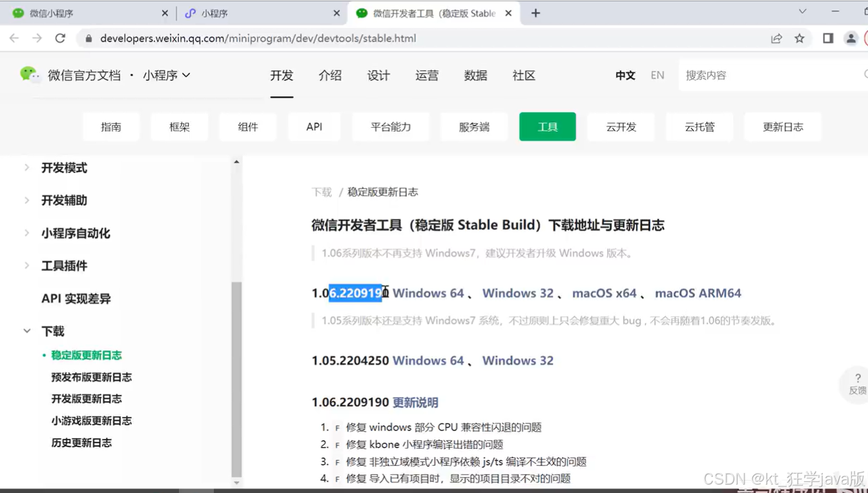The image size is (868, 493).
Task: Download 1.05.2204250 Windows 64 version
Action: [428, 361]
